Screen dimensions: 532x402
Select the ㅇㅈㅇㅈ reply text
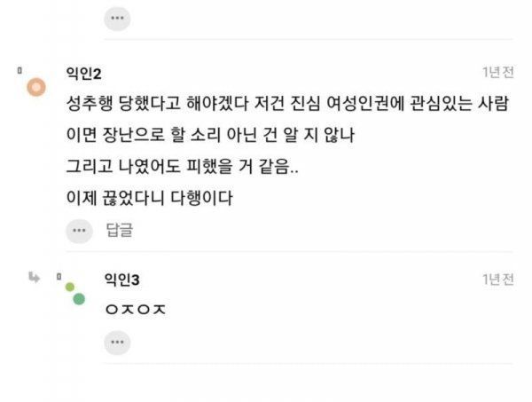136,311
